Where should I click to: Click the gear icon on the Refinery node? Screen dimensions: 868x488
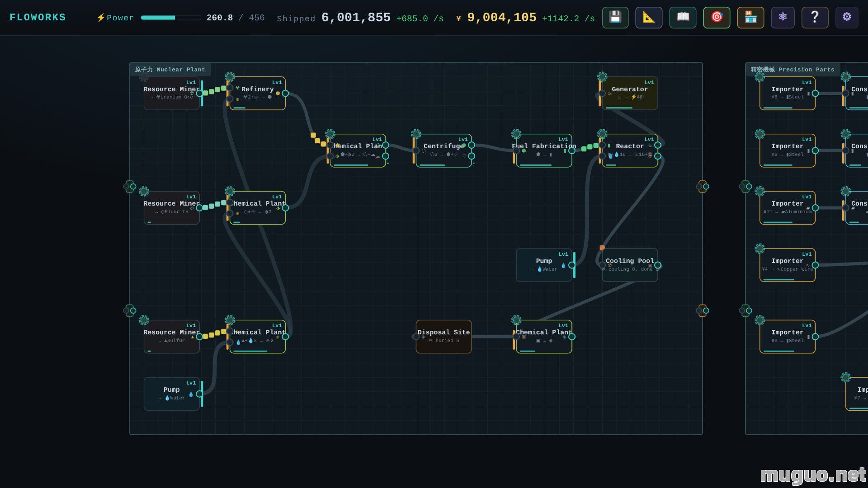[230, 76]
